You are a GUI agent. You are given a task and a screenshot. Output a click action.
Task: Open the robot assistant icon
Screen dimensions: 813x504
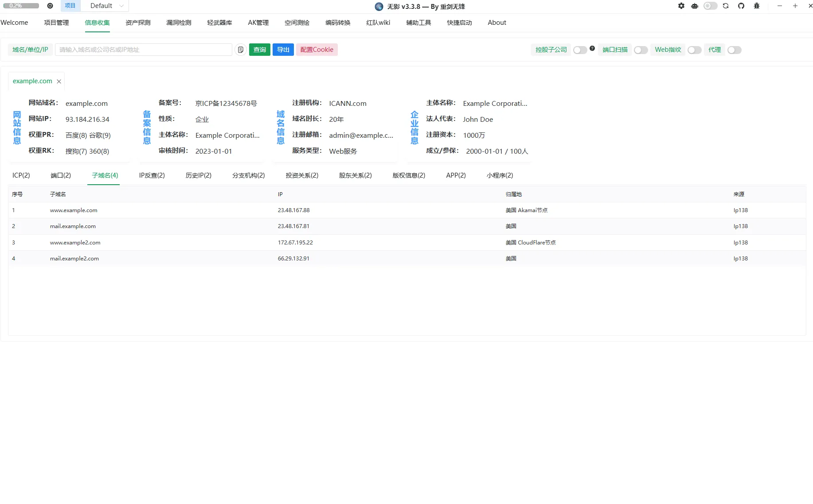695,6
